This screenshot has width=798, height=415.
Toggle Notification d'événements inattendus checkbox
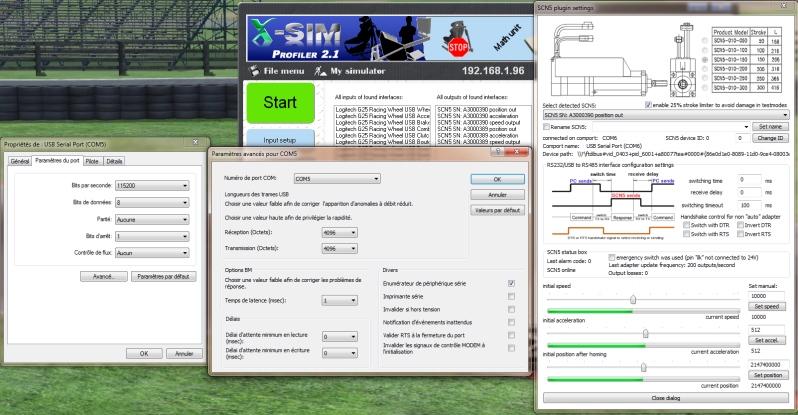(x=511, y=322)
